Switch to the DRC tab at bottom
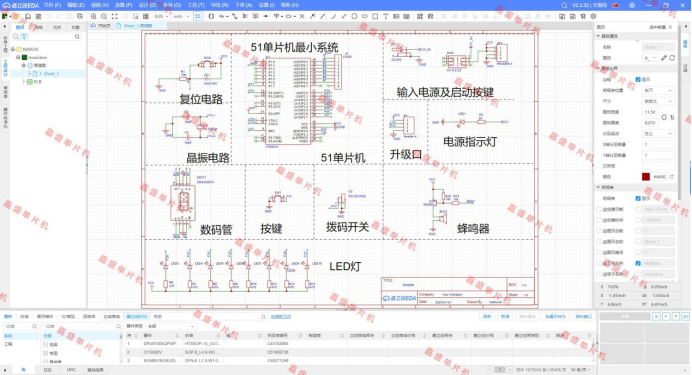The height and width of the screenshot is (375, 692). coord(71,370)
